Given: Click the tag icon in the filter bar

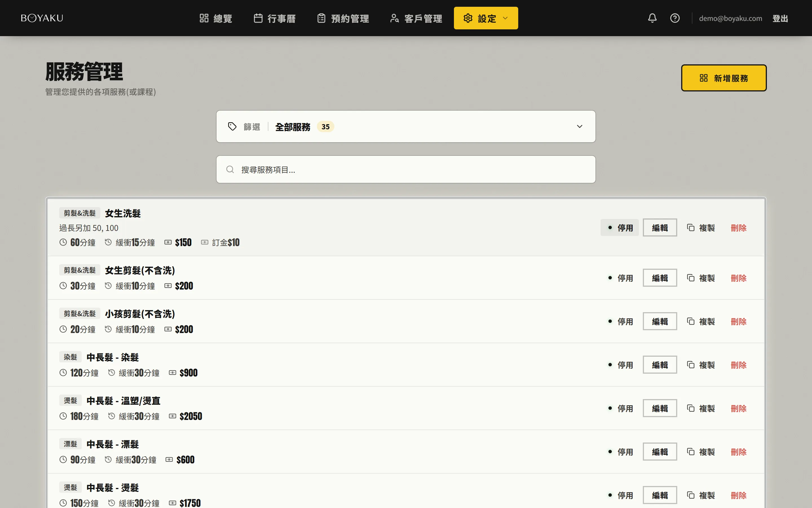Looking at the screenshot, I should (232, 126).
